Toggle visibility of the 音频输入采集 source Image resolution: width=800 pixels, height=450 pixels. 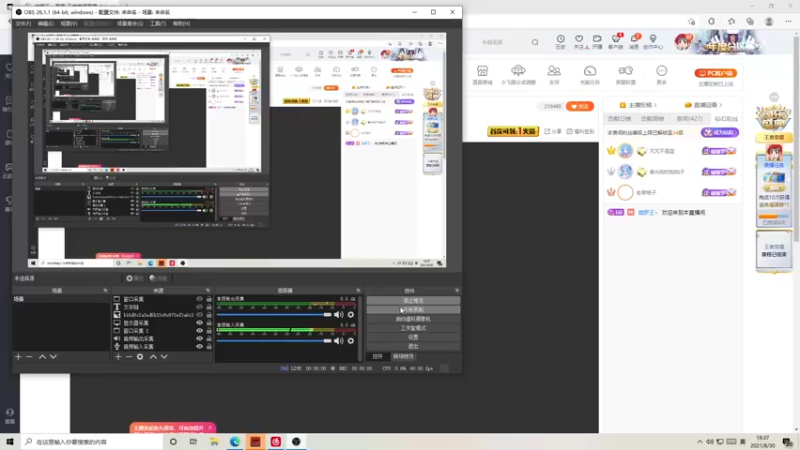[x=199, y=346]
